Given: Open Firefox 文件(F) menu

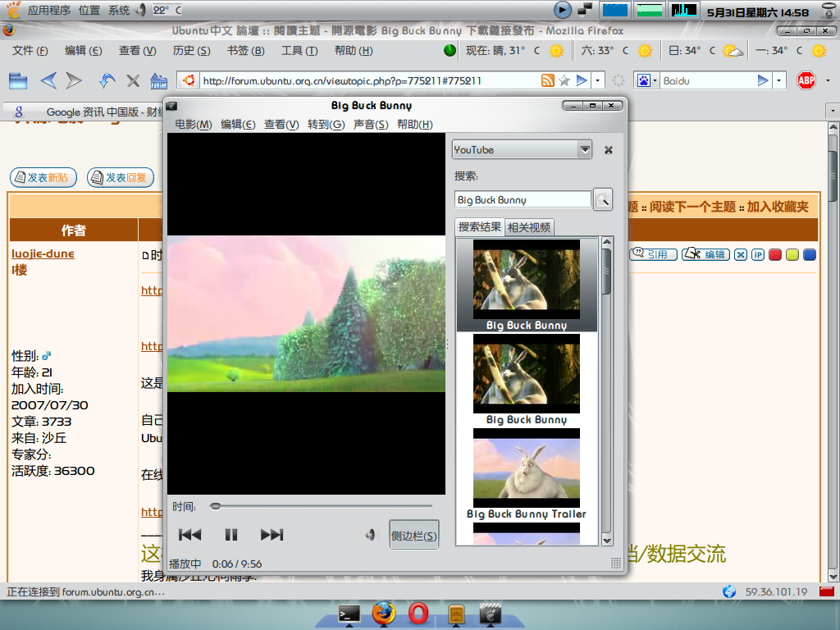Looking at the screenshot, I should point(30,51).
